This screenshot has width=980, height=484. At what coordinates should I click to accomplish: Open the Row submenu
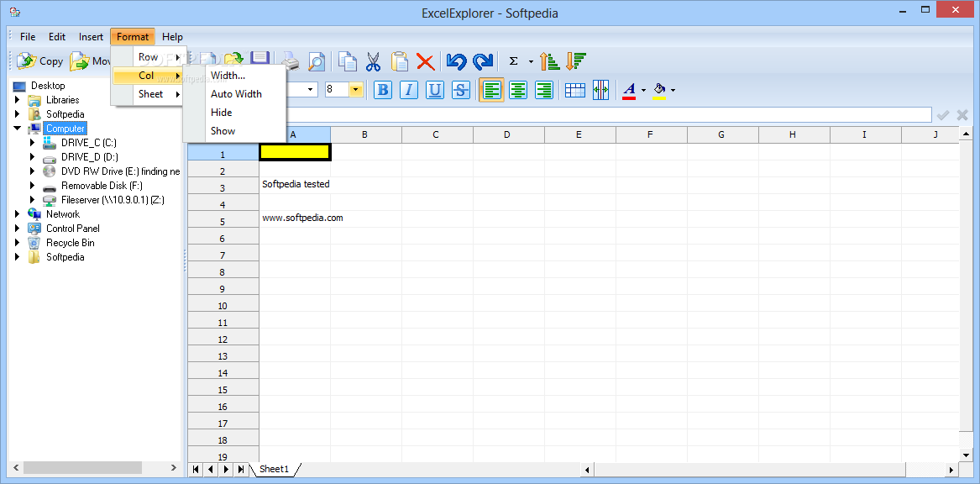(x=149, y=57)
